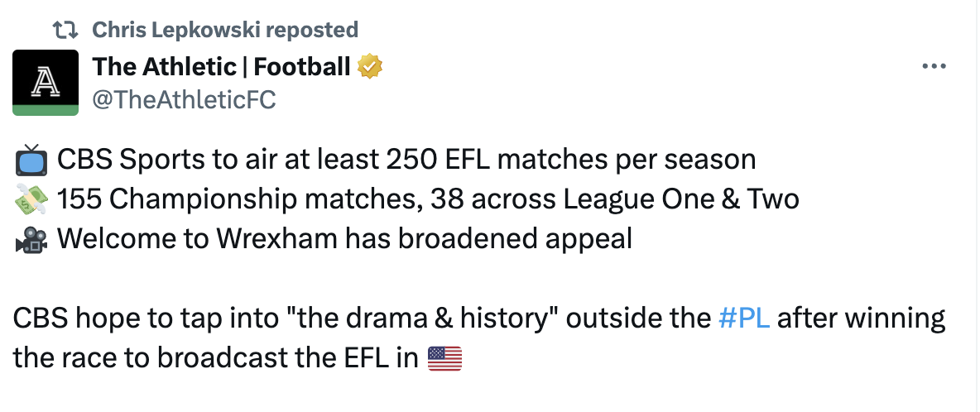Open the three-dot more options menu

click(934, 66)
